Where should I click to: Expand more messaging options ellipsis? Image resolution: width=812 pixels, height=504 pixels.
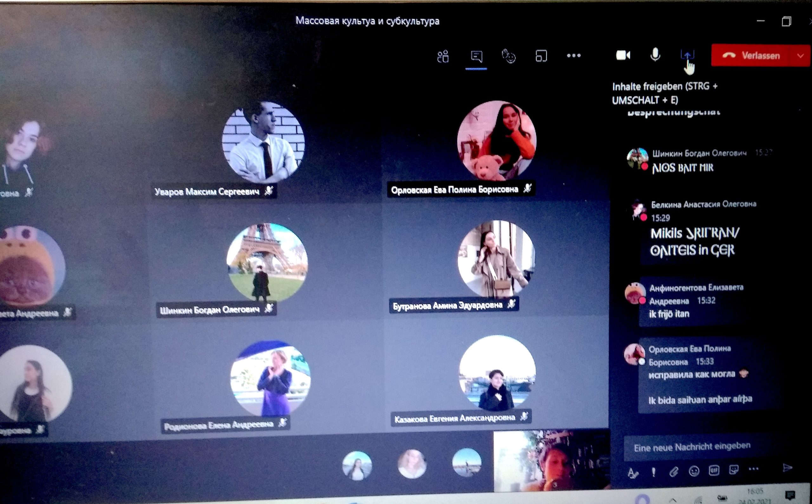coord(754,469)
